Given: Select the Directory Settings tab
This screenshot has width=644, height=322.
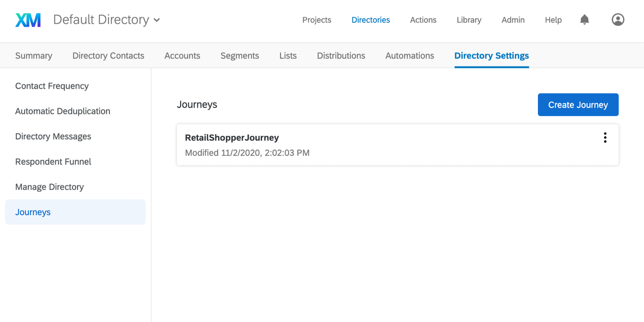Looking at the screenshot, I should [x=491, y=56].
